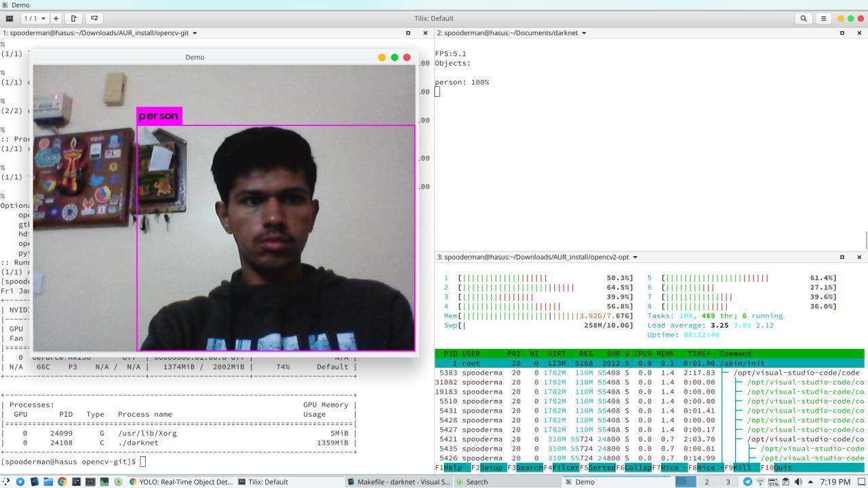Viewport: 868px width, 488px height.
Task: Close terminal 2 darknet pane
Action: tap(859, 33)
